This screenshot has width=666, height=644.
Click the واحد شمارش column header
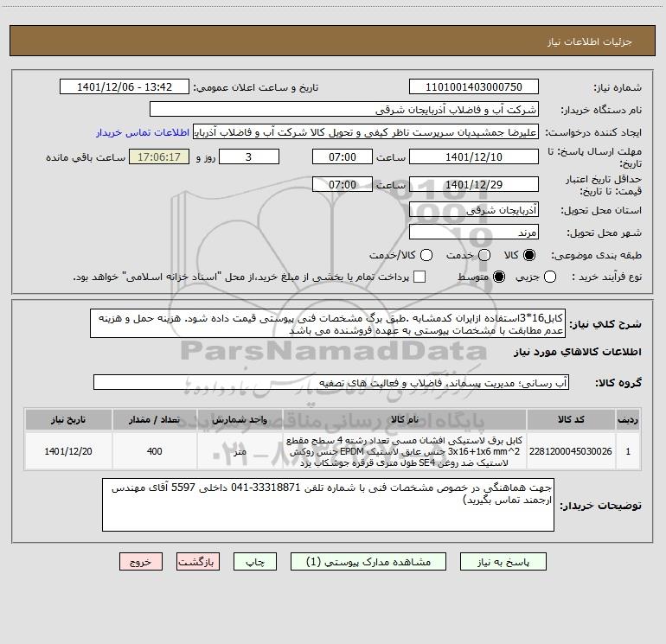(240, 419)
